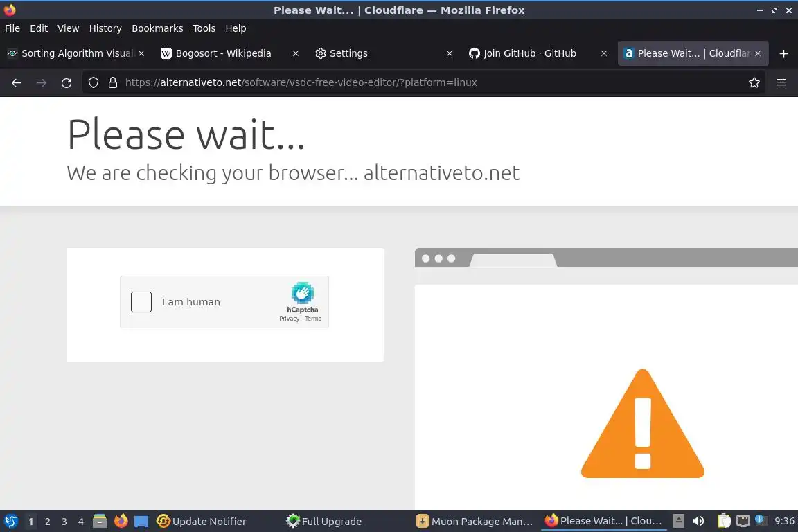Open Update Notifier taskbar window
This screenshot has width=798, height=532.
click(x=202, y=522)
